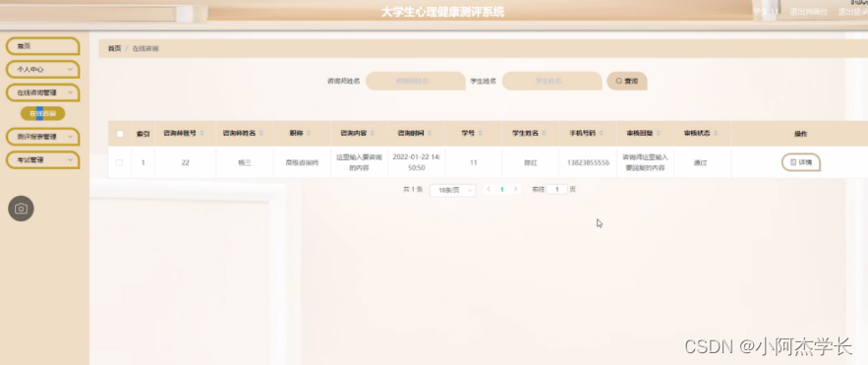Open the 10条/页 page size dropdown
868x365 pixels.
452,190
